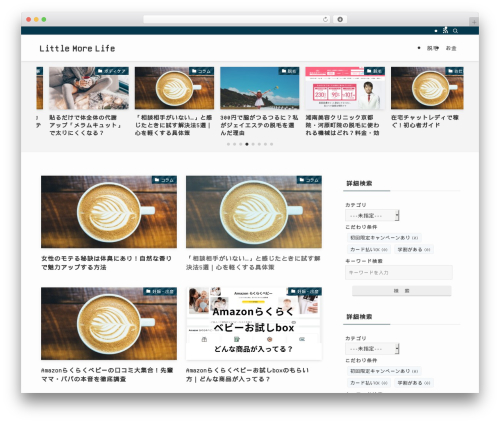500x423 pixels.
Task: Open article title 'Amazonらくらくベビーの口コミ大集合'
Action: [107, 375]
